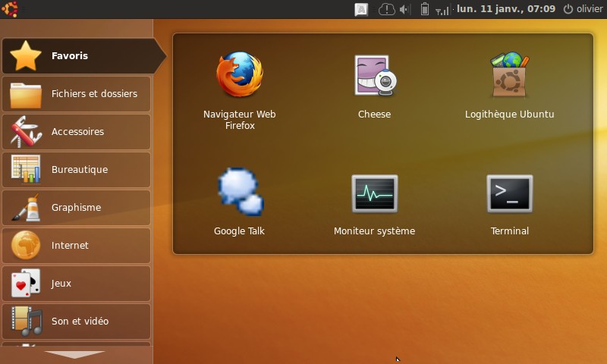Open the Graphisme category
Viewport: 607px width, 364px height.
(77, 207)
